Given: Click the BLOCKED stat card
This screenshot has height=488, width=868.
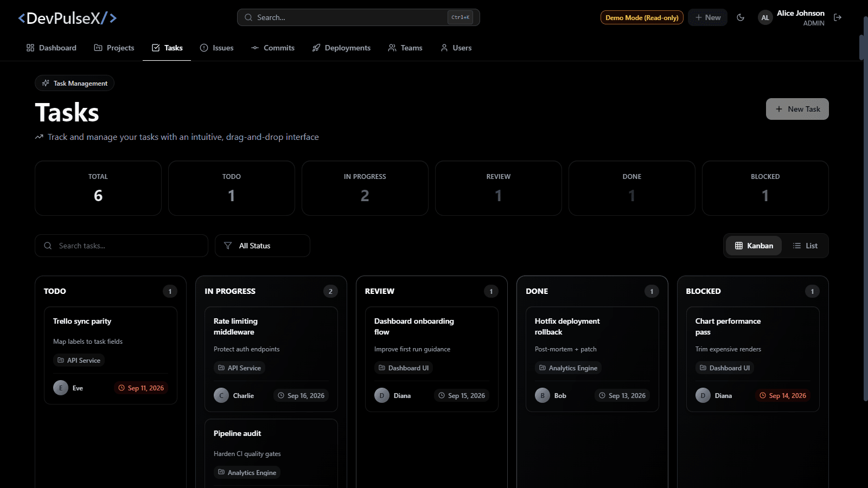Looking at the screenshot, I should 765,188.
